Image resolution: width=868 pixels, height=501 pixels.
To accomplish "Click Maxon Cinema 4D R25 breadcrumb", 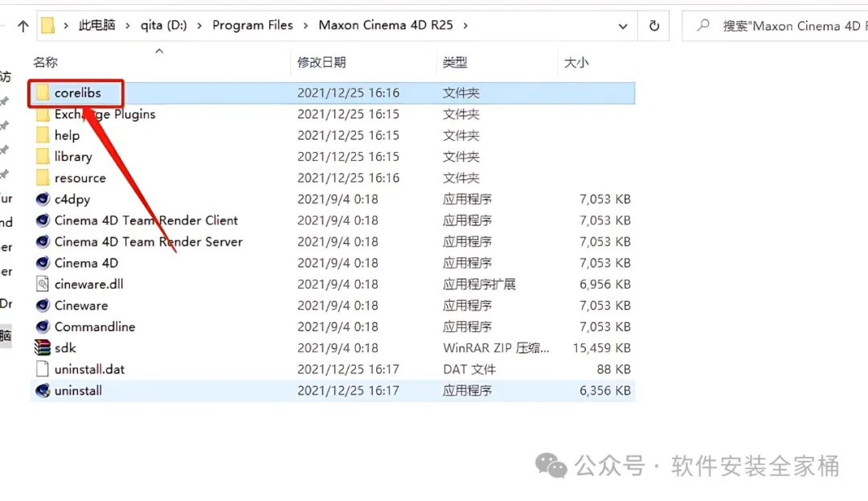I will [386, 25].
